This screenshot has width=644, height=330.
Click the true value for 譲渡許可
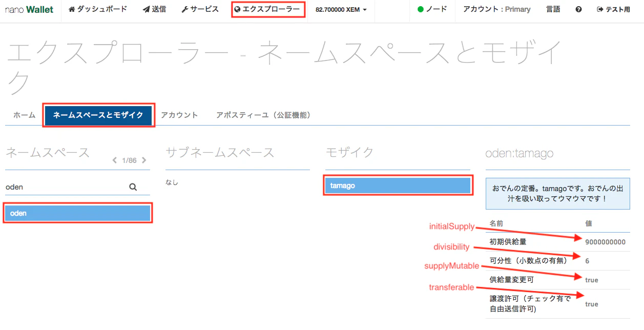coord(592,304)
